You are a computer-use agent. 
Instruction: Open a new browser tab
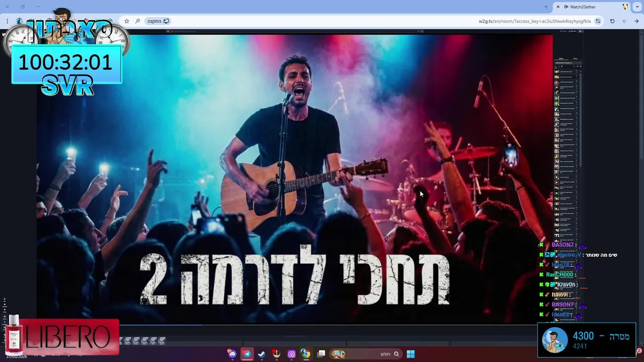coord(546,7)
